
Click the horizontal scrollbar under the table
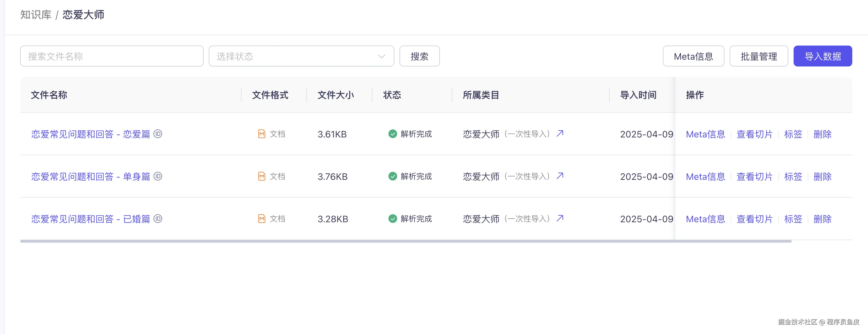pyautogui.click(x=406, y=241)
